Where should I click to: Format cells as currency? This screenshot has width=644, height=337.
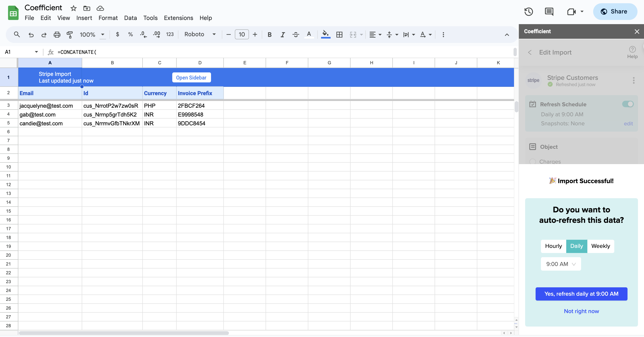117,34
